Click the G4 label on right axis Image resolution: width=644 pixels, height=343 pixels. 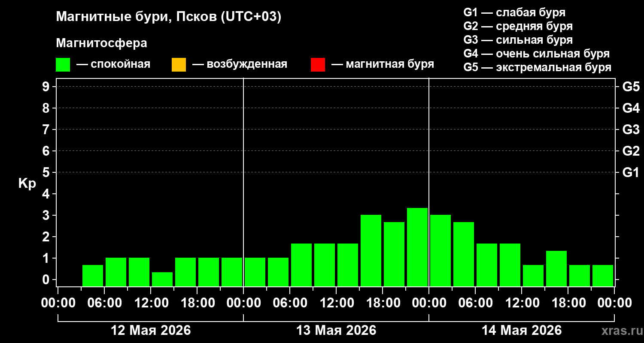[631, 108]
